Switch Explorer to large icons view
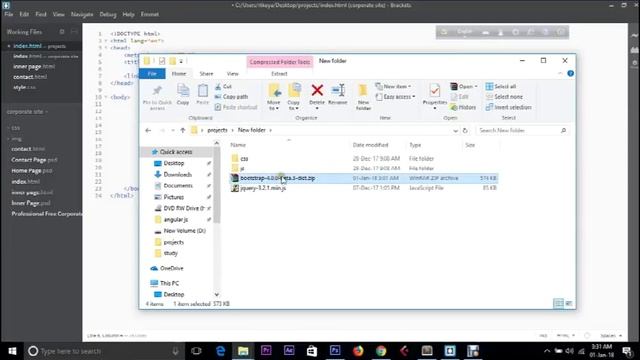640x360 pixels. coord(569,303)
